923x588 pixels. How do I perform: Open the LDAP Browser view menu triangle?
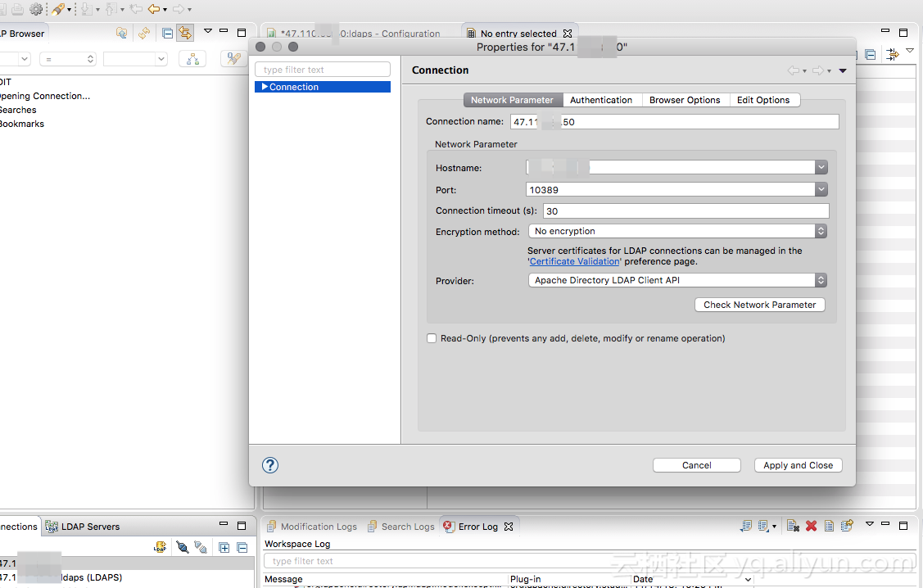(x=208, y=30)
